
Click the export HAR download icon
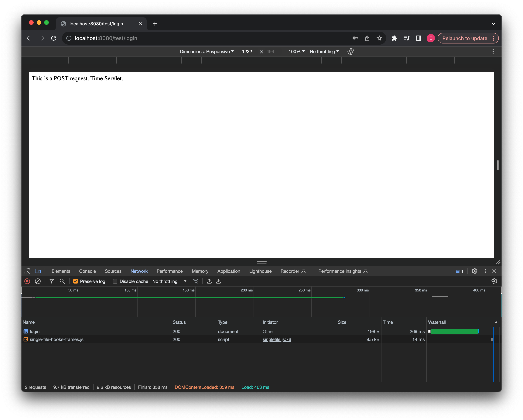click(x=218, y=281)
